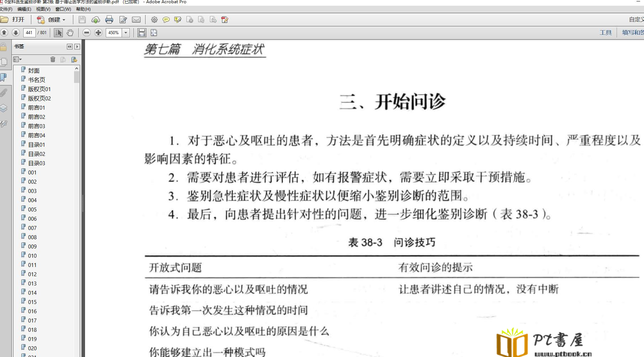Toggle fit one full page view
The height and width of the screenshot is (357, 644).
(154, 33)
